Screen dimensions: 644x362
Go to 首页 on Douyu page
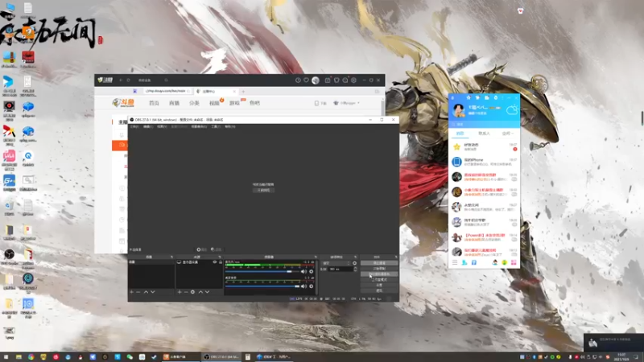[x=154, y=103]
